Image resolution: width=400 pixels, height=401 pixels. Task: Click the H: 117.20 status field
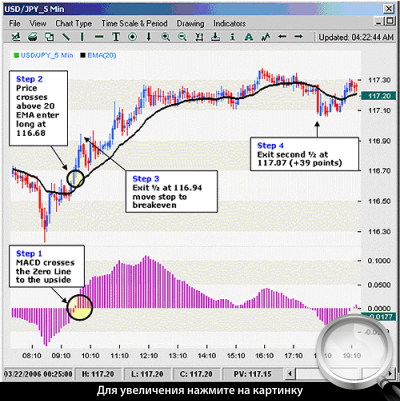pos(98,374)
